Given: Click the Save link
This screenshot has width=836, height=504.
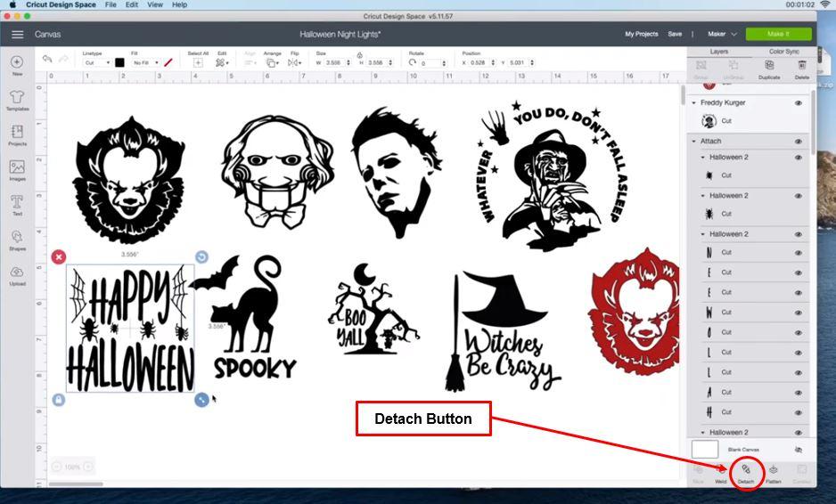Looking at the screenshot, I should pyautogui.click(x=675, y=34).
